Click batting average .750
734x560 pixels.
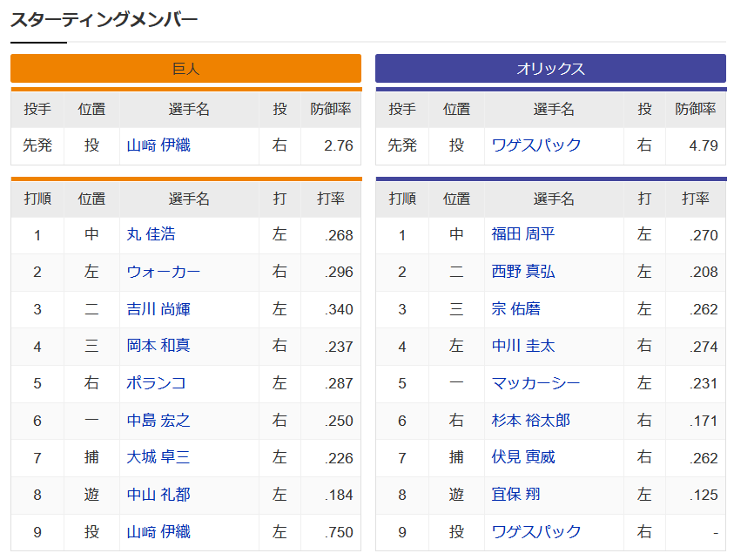pos(339,532)
